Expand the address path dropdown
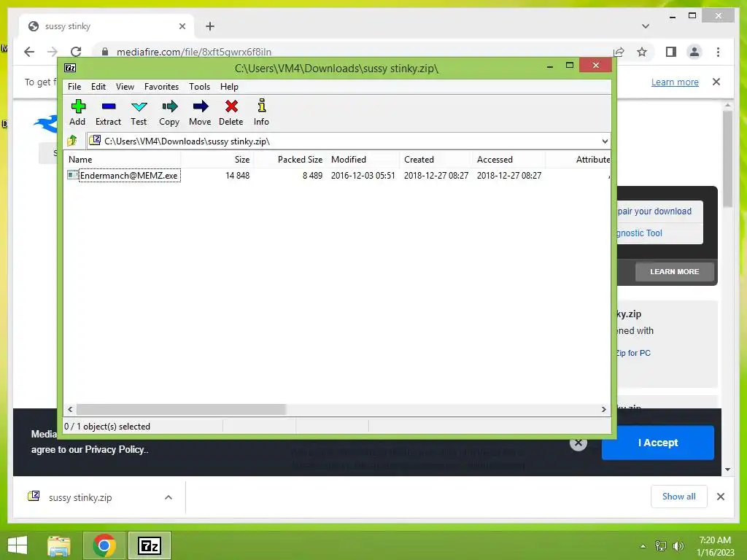This screenshot has width=747, height=560. (605, 141)
